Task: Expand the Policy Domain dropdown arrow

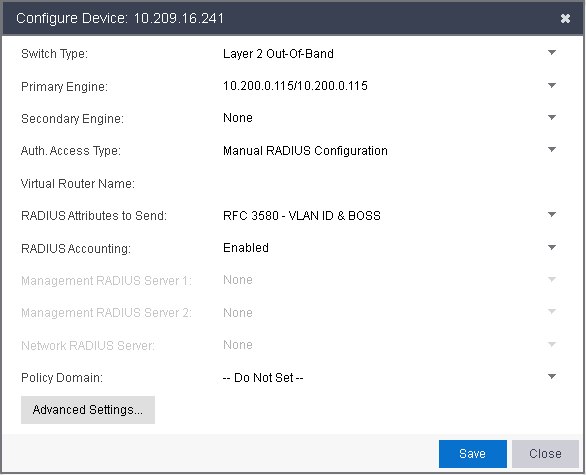Action: point(552,377)
